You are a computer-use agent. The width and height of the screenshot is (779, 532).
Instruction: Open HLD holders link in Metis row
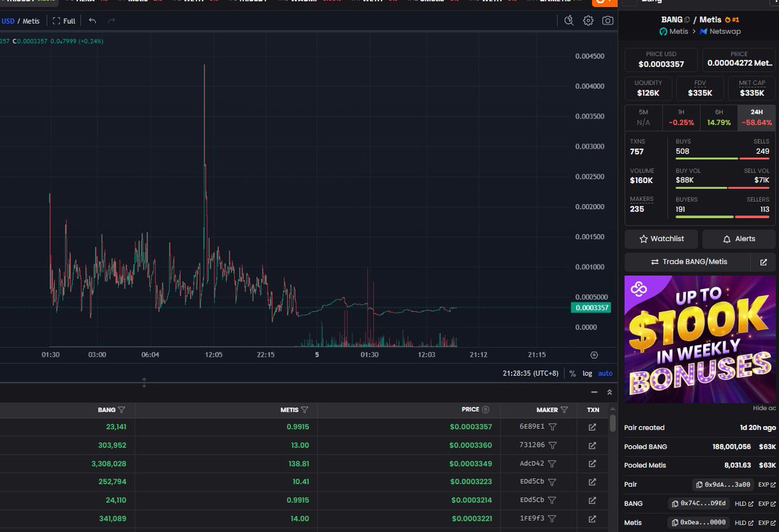(744, 522)
